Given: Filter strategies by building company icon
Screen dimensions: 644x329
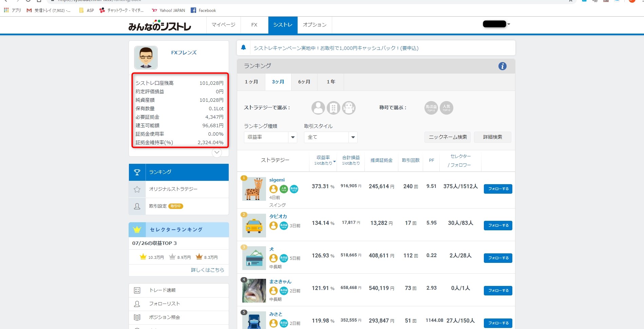Looking at the screenshot, I should coord(333,108).
